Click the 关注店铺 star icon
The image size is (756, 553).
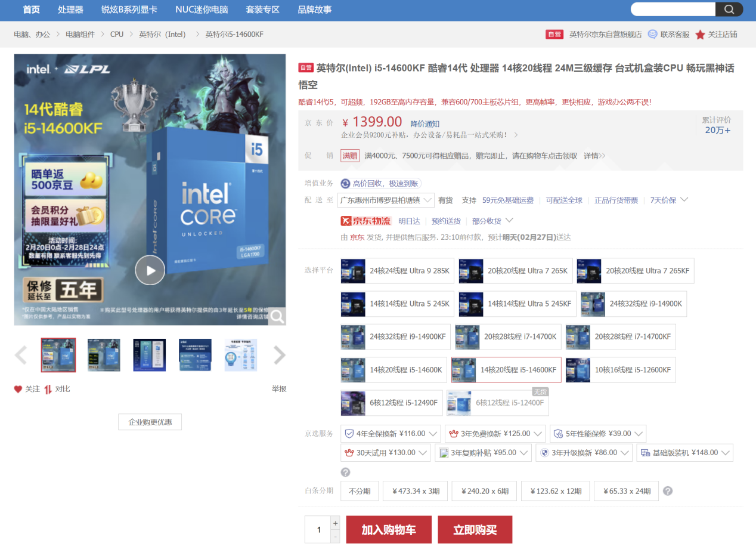700,35
